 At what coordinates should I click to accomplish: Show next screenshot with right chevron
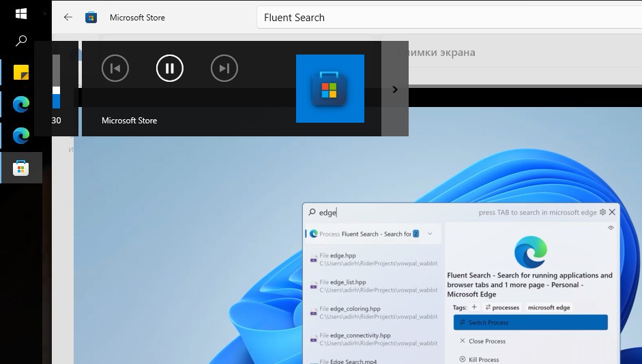(395, 89)
